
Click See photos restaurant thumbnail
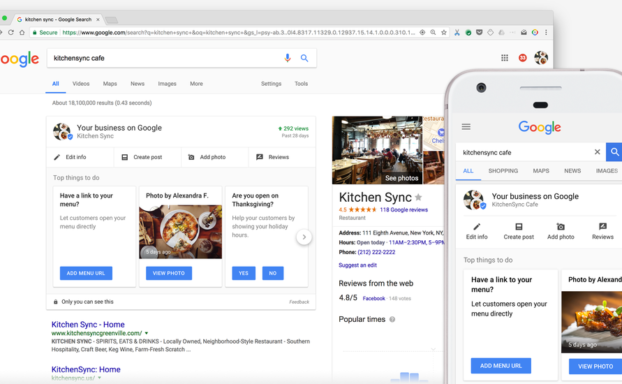377,150
